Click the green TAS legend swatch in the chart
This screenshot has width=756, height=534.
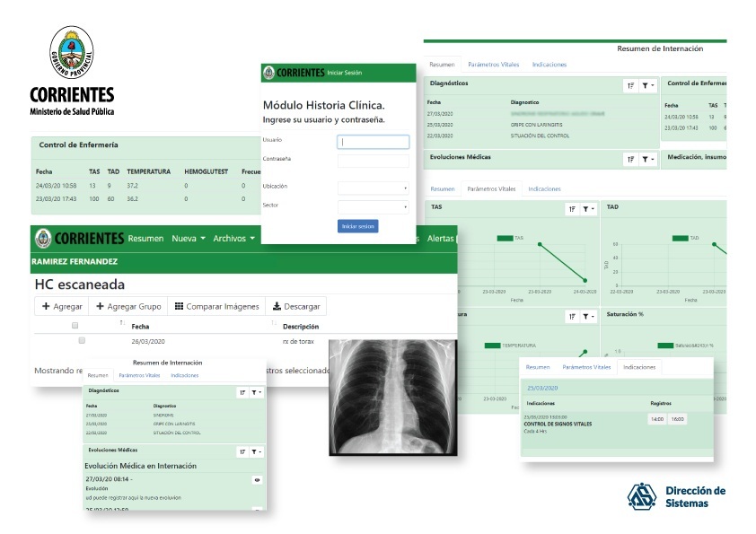(505, 238)
